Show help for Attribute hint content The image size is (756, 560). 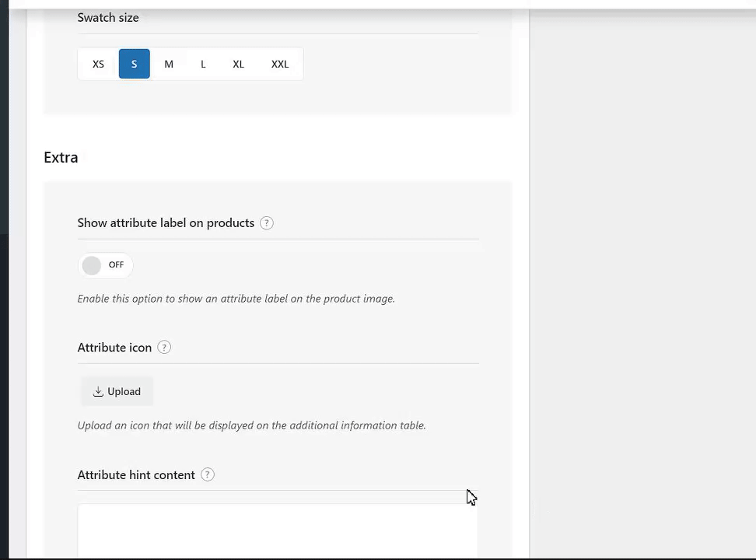(208, 474)
